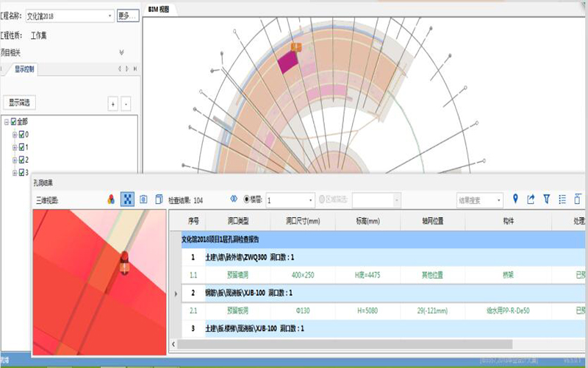Select row 2.1 预留板洞

tap(383, 311)
